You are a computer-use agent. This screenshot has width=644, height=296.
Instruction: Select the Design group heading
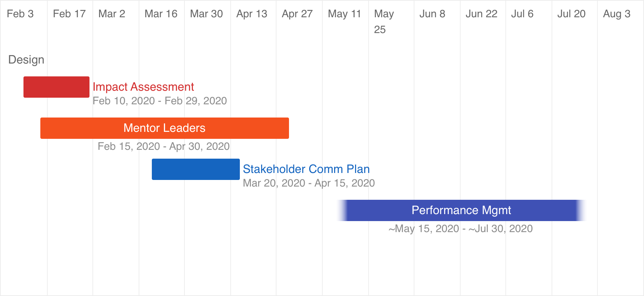pyautogui.click(x=26, y=59)
